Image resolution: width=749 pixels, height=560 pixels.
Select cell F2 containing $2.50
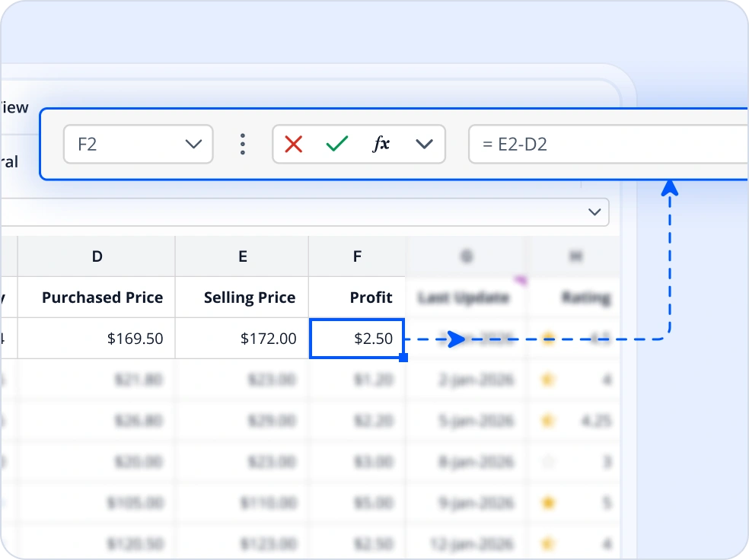click(357, 339)
